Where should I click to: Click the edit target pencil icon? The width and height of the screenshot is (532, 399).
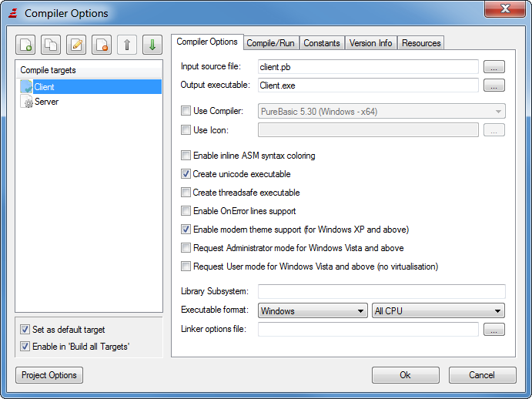[x=76, y=45]
